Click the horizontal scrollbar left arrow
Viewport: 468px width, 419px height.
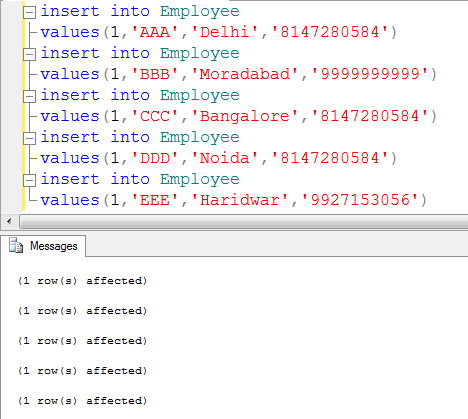(x=9, y=221)
